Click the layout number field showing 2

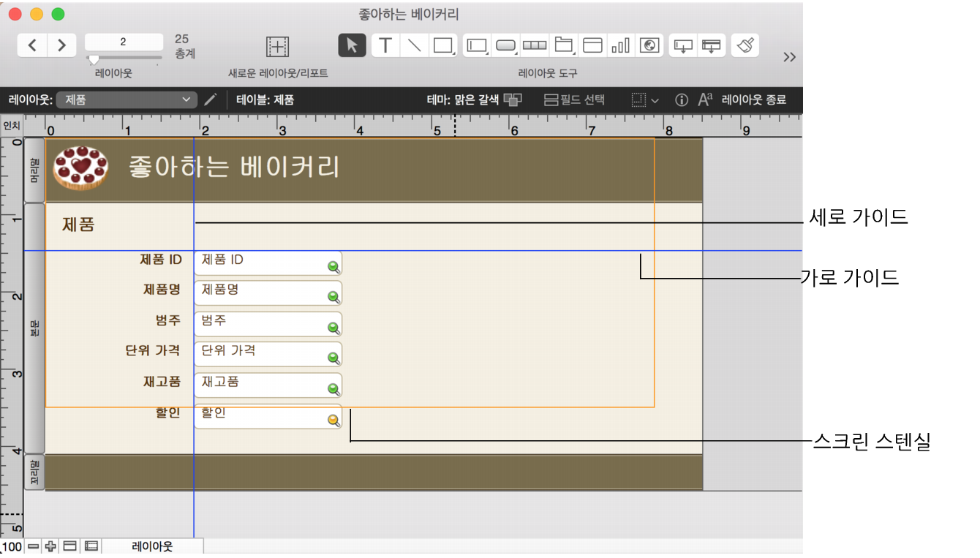(x=124, y=42)
